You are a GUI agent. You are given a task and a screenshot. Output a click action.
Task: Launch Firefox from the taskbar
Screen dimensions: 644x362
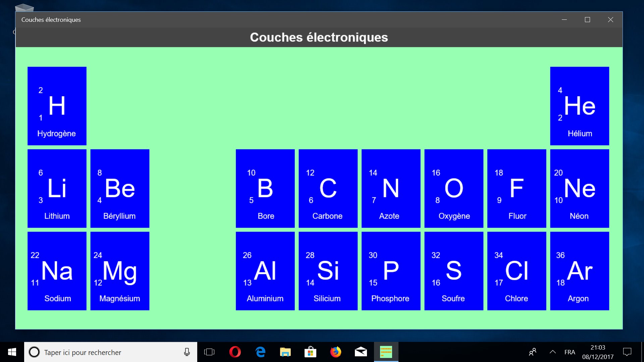335,352
